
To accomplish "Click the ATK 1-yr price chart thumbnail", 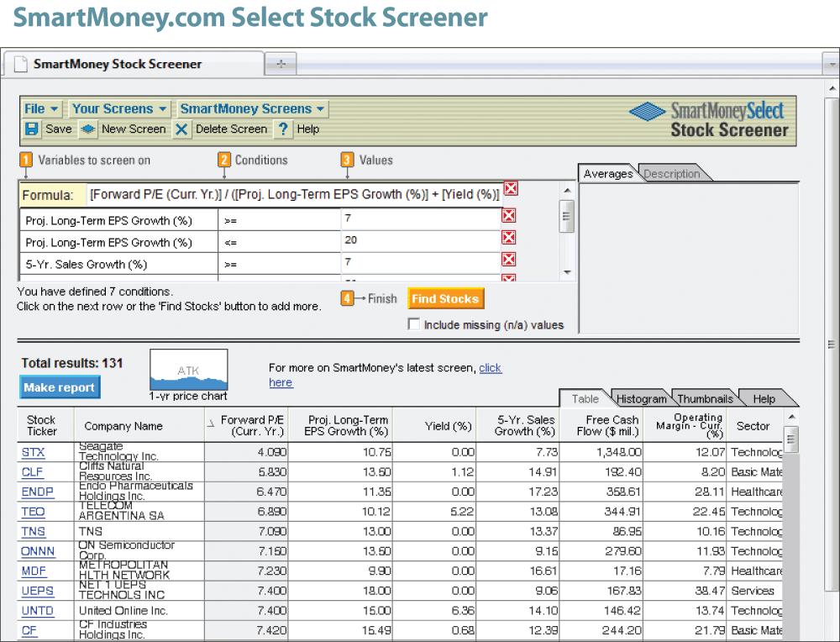I will click(x=188, y=370).
